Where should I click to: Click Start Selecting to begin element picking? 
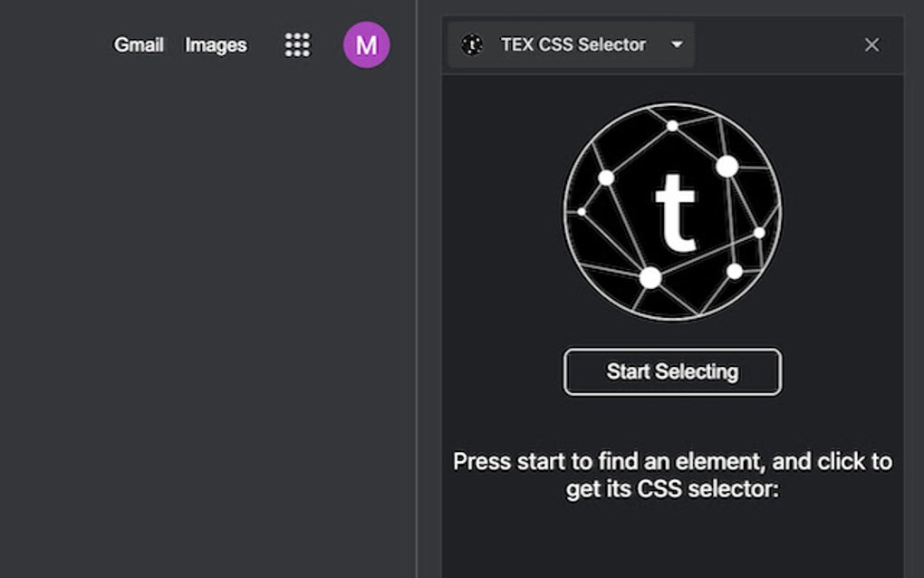671,371
